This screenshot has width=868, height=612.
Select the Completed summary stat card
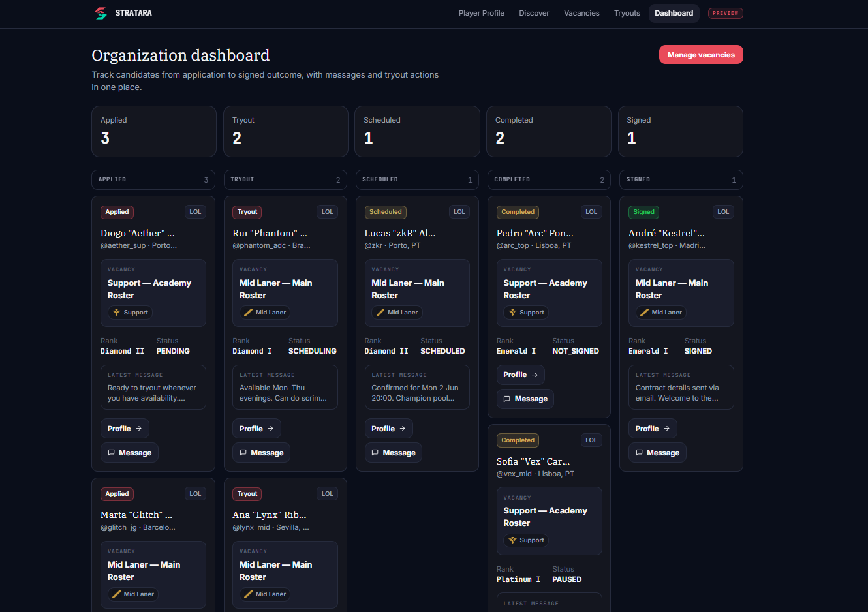click(x=549, y=131)
